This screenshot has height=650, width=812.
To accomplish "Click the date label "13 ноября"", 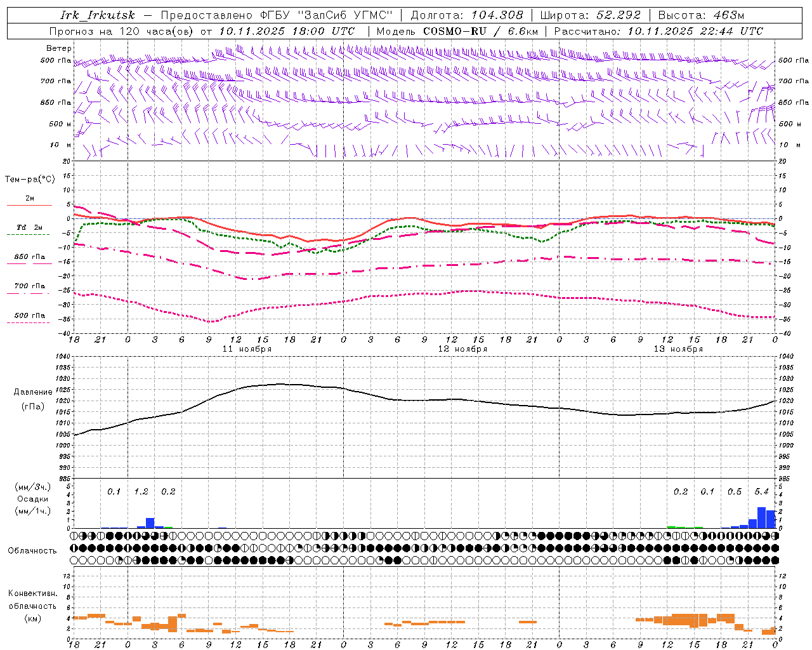I will tap(678, 349).
